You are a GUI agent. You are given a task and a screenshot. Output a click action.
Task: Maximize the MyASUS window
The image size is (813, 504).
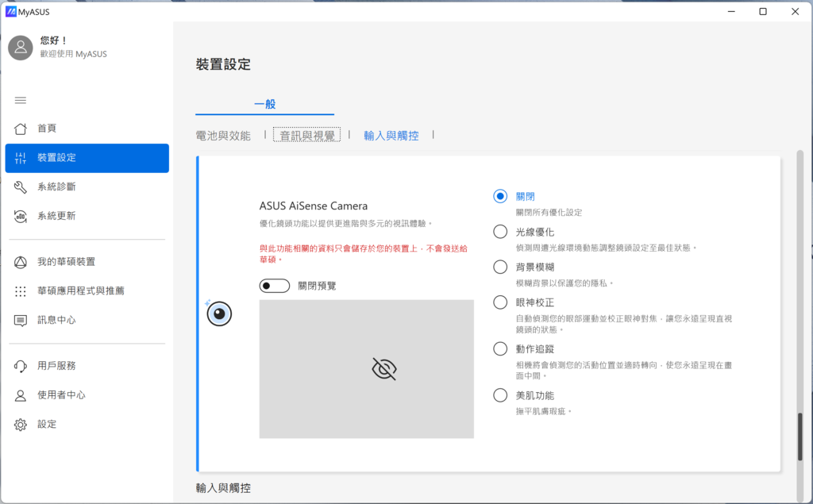coord(763,11)
